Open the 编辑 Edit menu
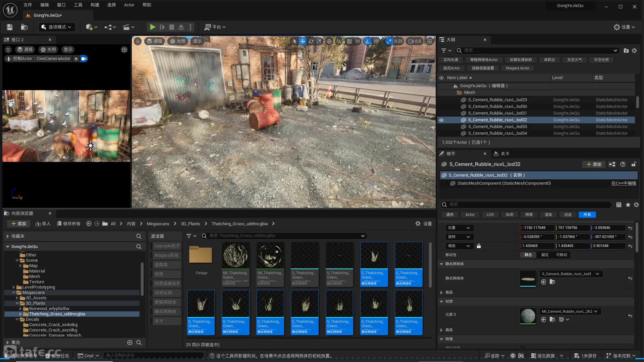 (x=44, y=5)
